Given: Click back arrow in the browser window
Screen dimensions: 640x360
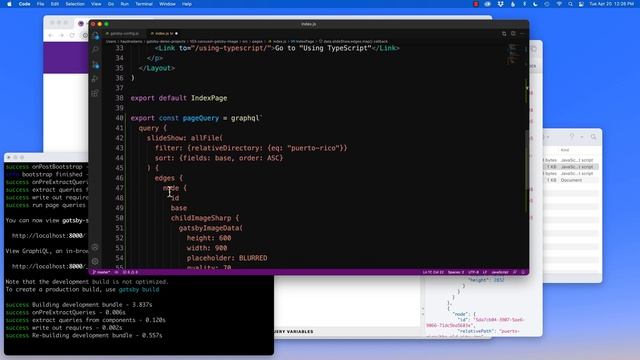Looking at the screenshot, I should pos(51,36).
